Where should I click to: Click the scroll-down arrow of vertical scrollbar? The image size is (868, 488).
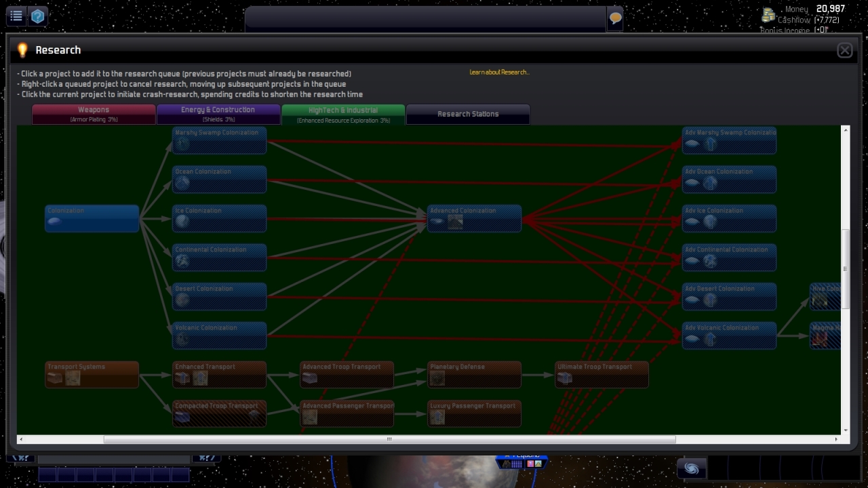(845, 430)
